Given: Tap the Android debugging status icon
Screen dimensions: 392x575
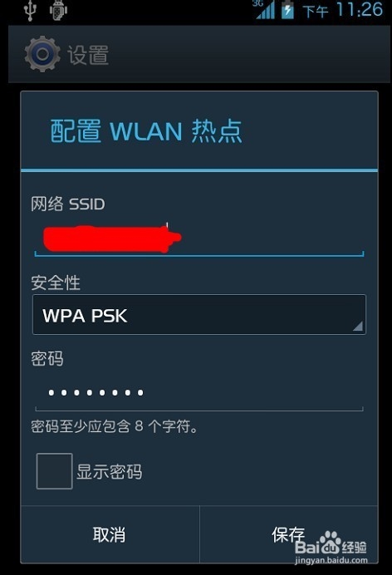Looking at the screenshot, I should 58,10.
